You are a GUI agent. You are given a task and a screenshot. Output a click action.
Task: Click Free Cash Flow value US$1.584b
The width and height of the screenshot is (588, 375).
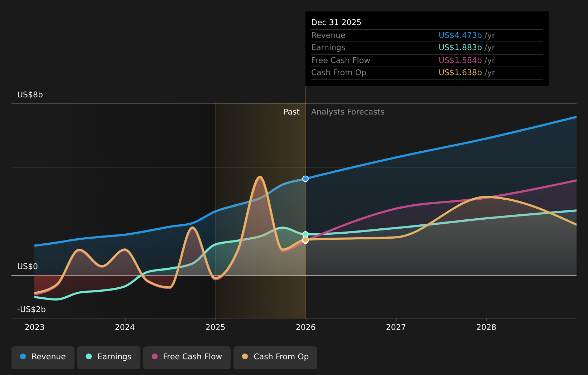460,60
